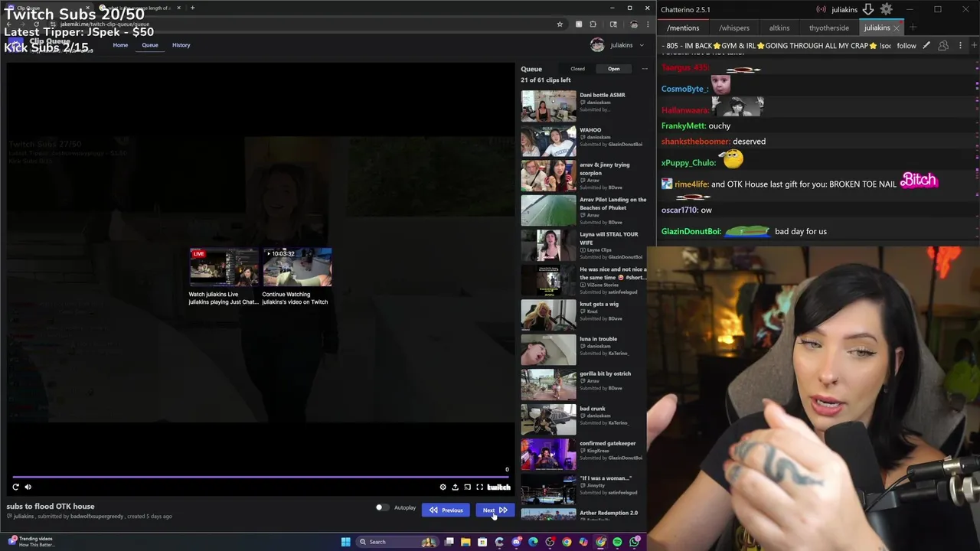
Task: Select 'gorilla bit by ostrich' clip
Action: coord(584,384)
